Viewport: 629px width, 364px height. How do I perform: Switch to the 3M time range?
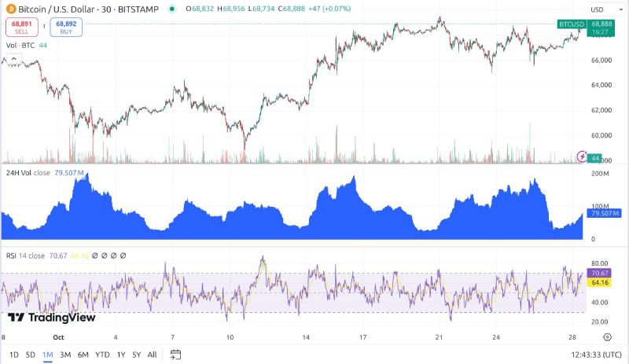(65, 355)
